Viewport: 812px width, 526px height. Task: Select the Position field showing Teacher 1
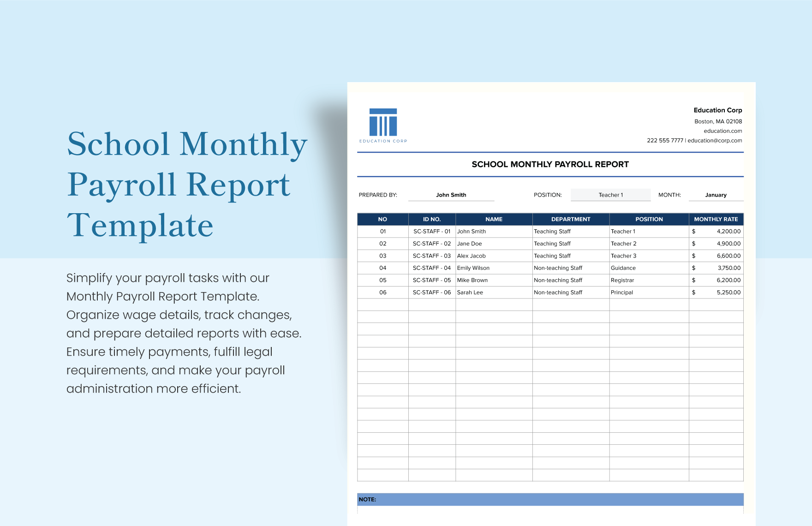coord(611,195)
